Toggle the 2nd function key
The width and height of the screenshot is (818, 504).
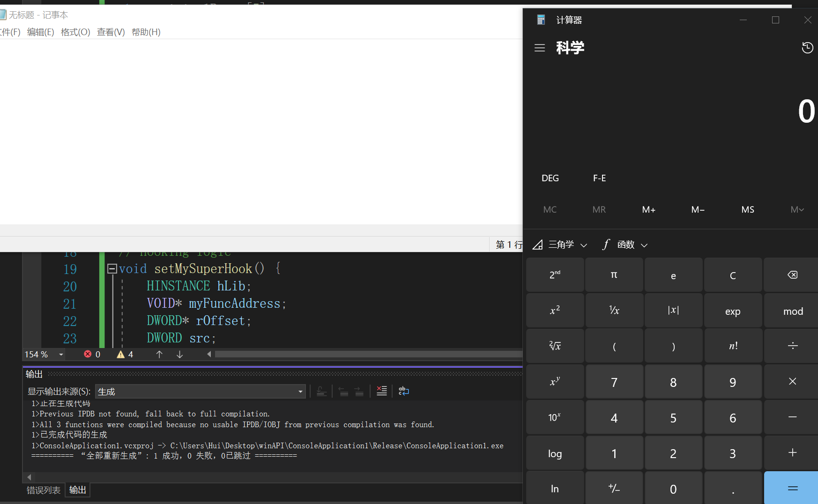(555, 275)
